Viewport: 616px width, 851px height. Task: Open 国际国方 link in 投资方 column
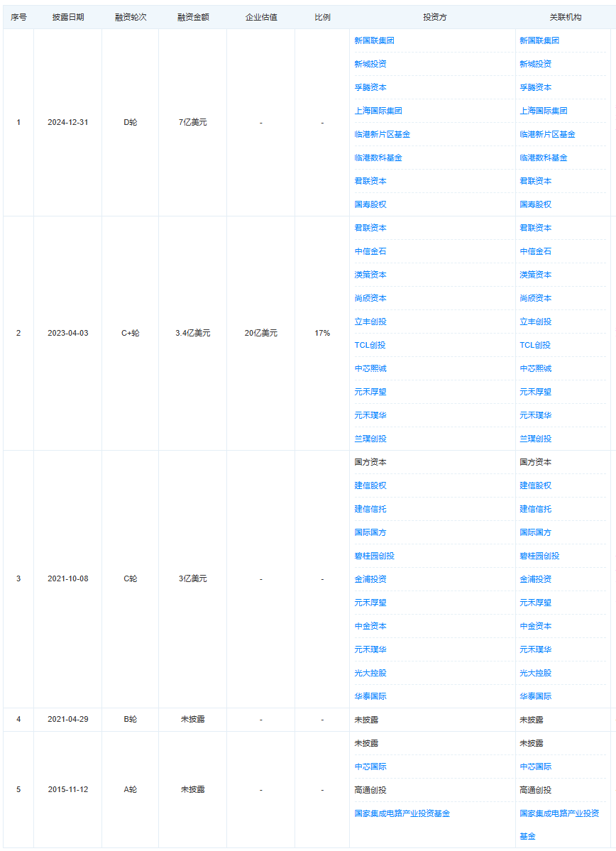370,532
